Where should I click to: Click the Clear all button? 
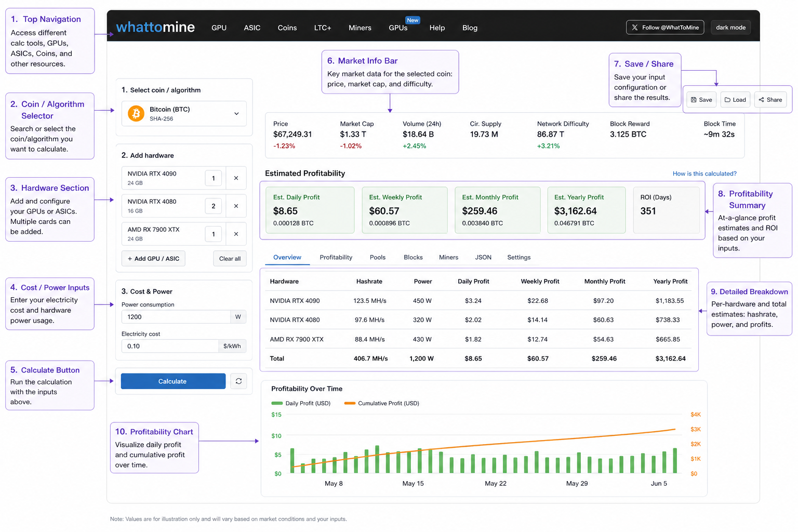tap(230, 258)
